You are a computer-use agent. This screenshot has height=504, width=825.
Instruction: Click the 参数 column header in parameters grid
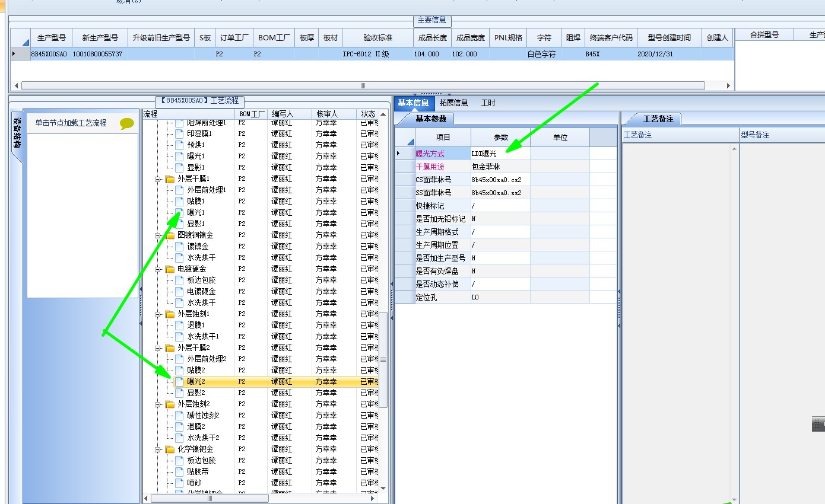(x=501, y=137)
